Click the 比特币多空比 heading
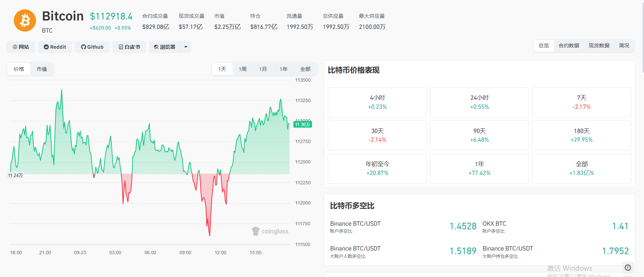Image resolution: width=644 pixels, height=277 pixels. click(352, 206)
